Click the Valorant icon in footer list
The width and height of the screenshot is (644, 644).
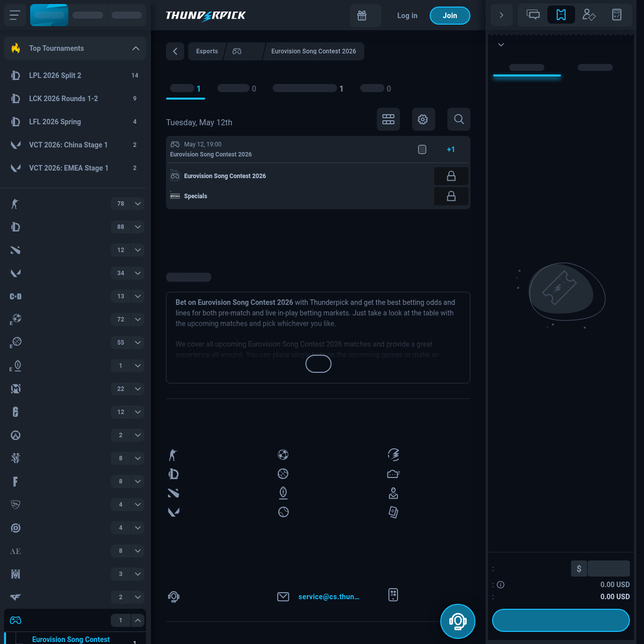174,512
